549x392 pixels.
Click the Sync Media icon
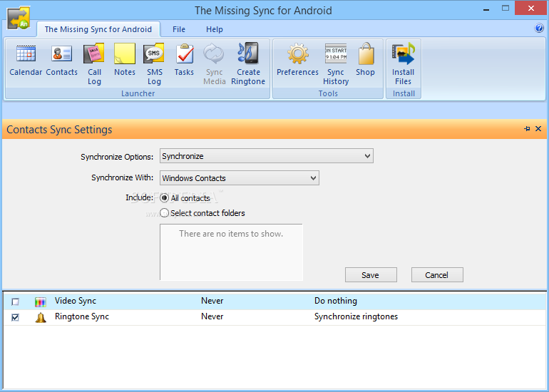coord(215,64)
